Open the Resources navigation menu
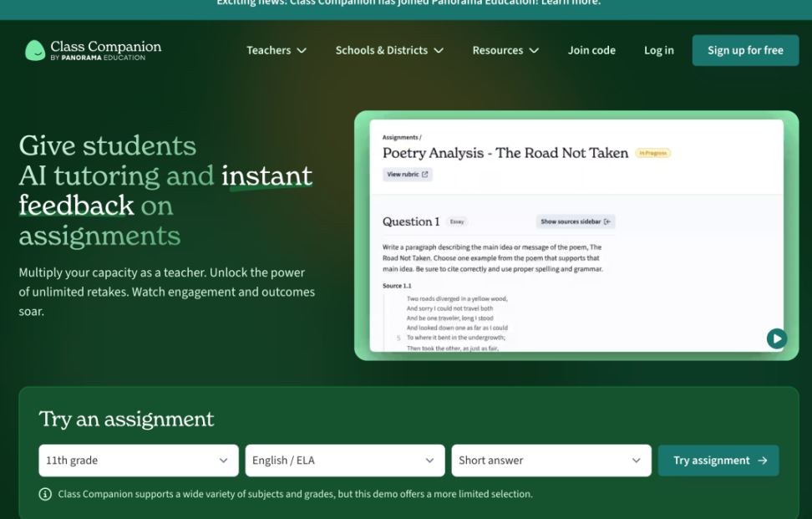The height and width of the screenshot is (519, 812). coord(505,50)
